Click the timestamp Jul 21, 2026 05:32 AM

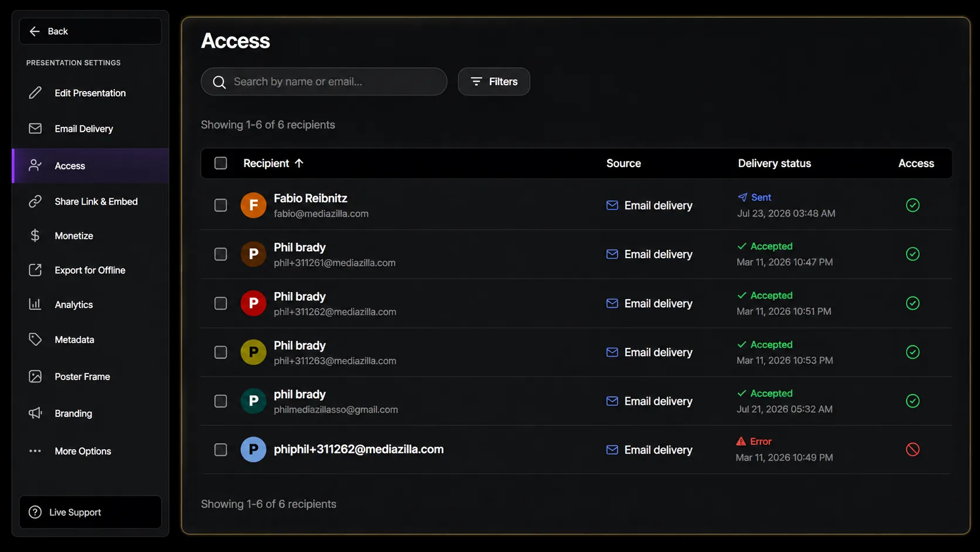point(784,409)
